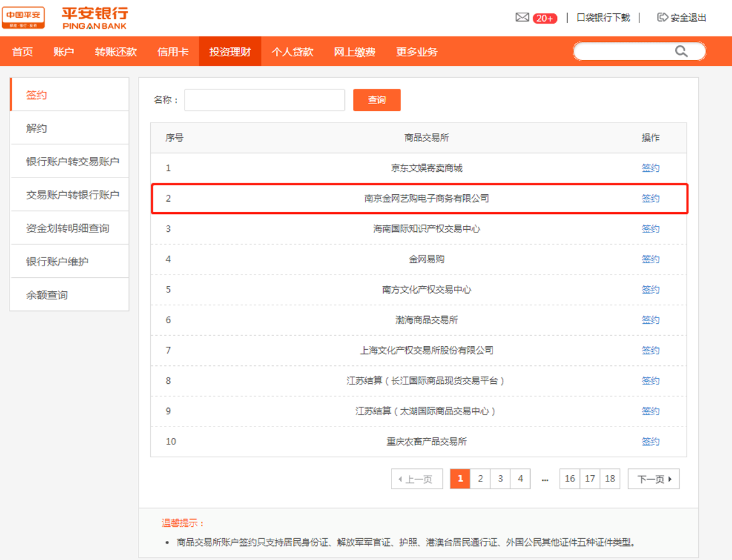Click the 京东文娱寄卖商城 exchange name
Image resolution: width=732 pixels, height=560 pixels.
tap(427, 168)
